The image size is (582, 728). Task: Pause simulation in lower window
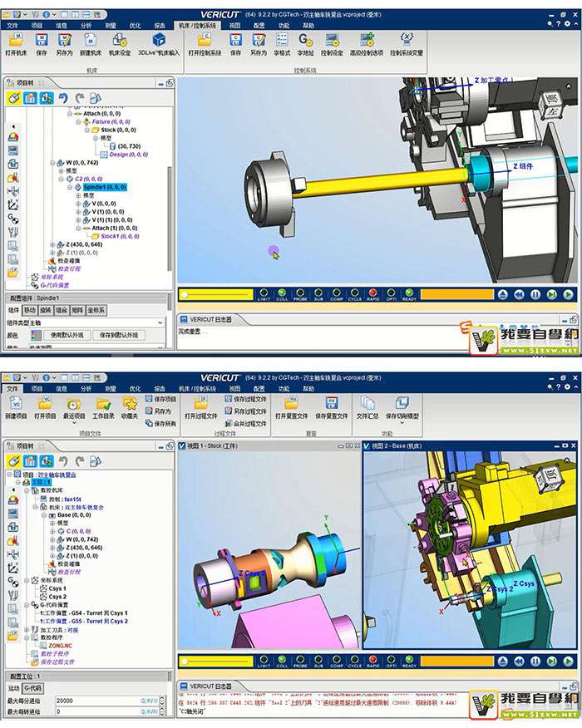click(535, 662)
